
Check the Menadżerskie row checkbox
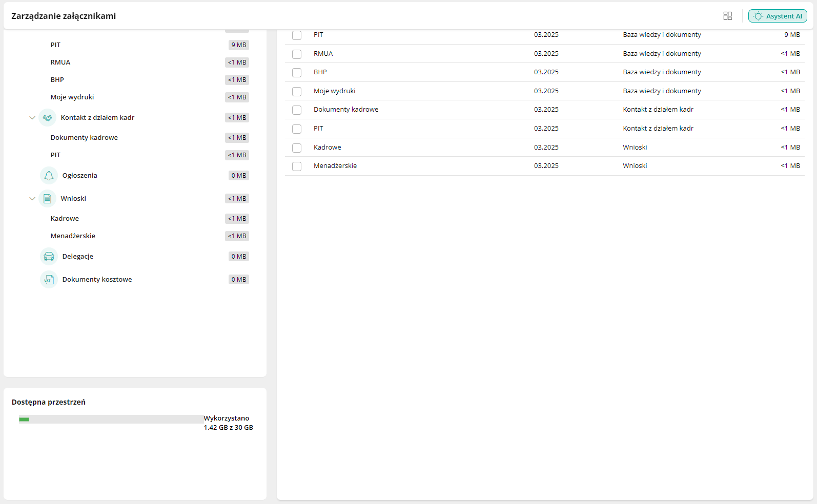(x=297, y=166)
